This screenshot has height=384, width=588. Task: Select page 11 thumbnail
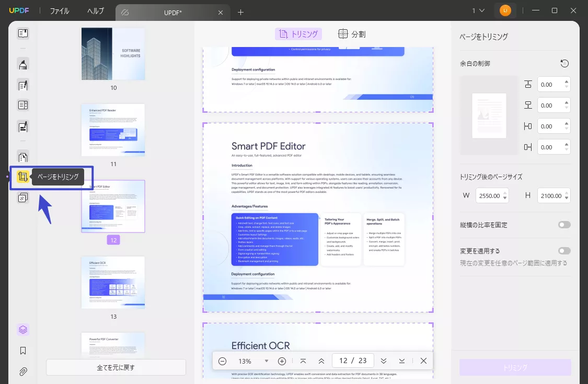click(113, 130)
